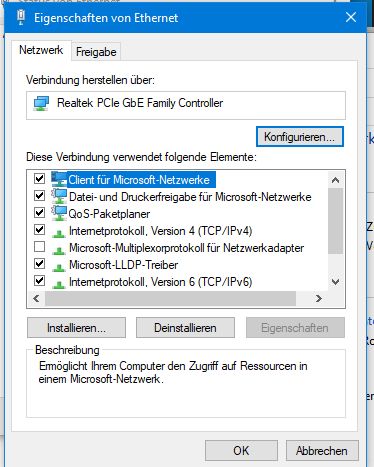
Task: Disable Internetprotokoll Version 6 checkbox
Action: point(39,280)
